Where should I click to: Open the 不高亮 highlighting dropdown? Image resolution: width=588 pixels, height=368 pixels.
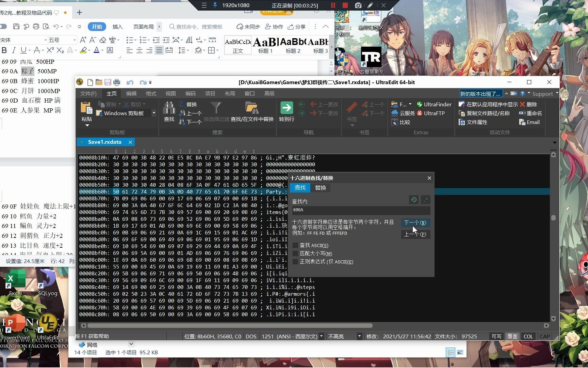click(x=359, y=336)
